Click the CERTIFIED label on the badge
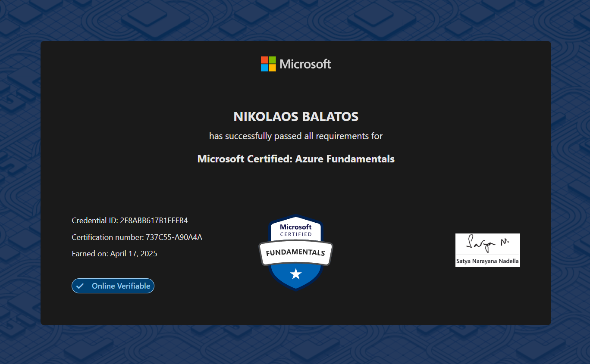This screenshot has width=590, height=364. click(295, 233)
